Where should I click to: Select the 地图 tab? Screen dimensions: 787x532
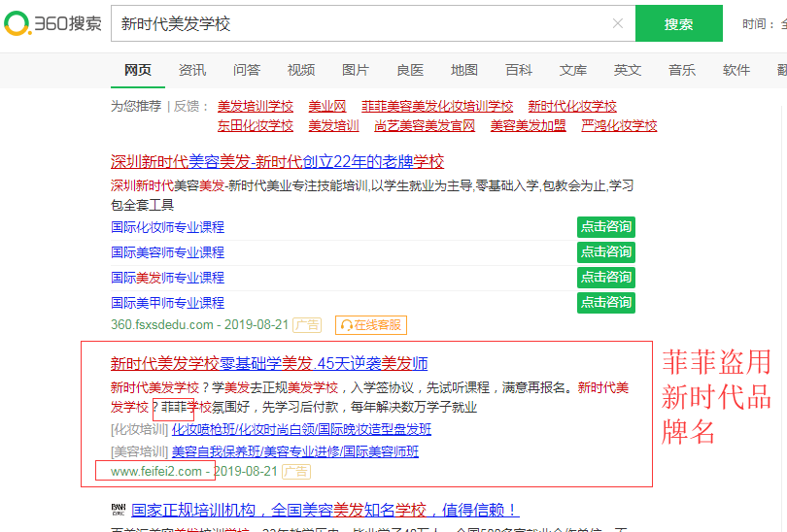[464, 70]
